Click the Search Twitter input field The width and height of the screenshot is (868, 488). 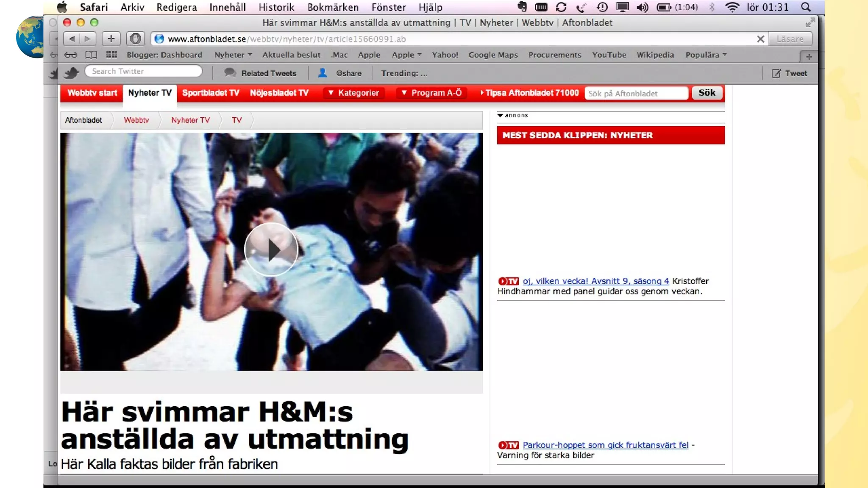(143, 71)
